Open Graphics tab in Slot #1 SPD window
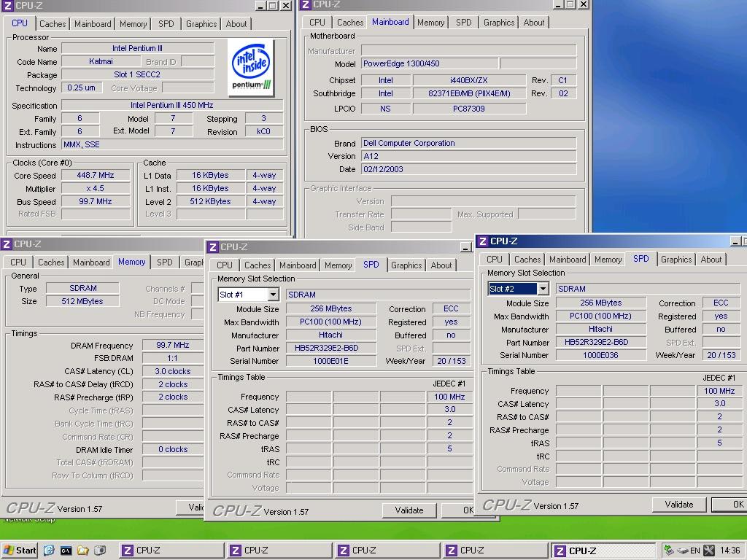The image size is (747, 560). click(x=406, y=265)
